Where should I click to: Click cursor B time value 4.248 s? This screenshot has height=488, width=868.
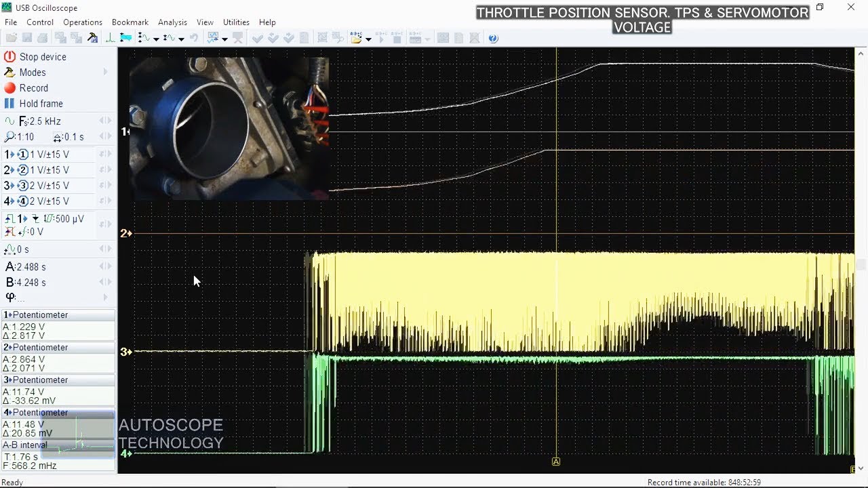tap(31, 283)
